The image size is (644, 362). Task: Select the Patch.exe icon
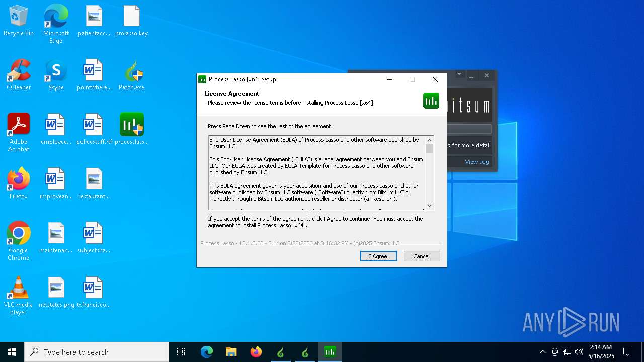(x=132, y=75)
